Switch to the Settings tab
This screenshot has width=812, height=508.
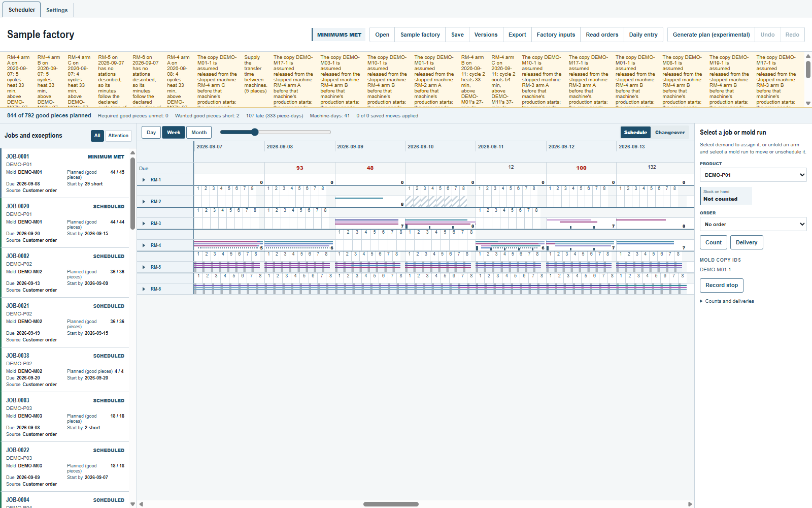click(x=57, y=10)
